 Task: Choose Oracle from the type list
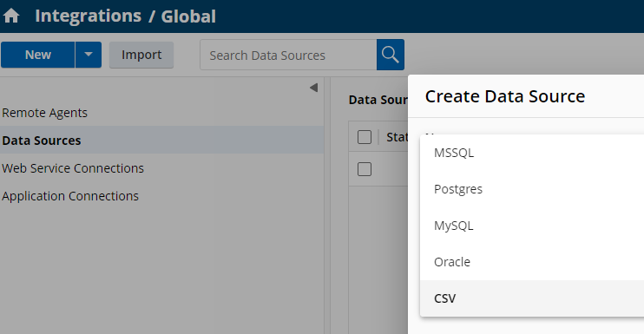tap(532, 262)
